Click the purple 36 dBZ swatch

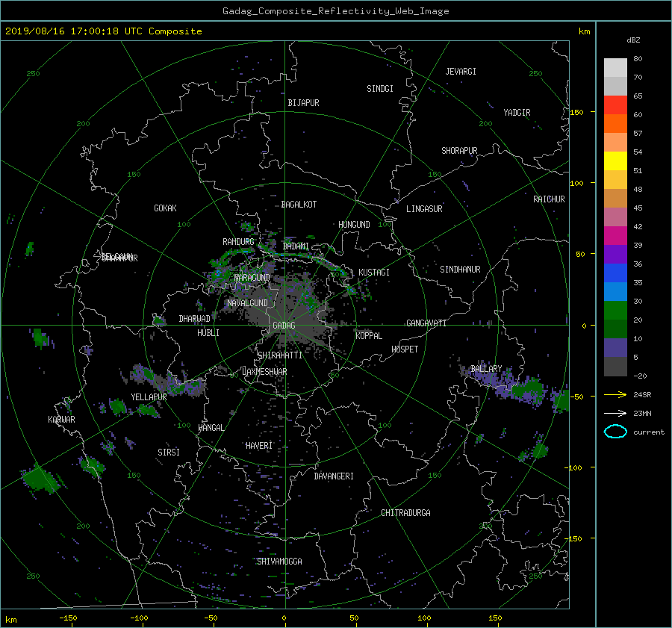pos(615,254)
